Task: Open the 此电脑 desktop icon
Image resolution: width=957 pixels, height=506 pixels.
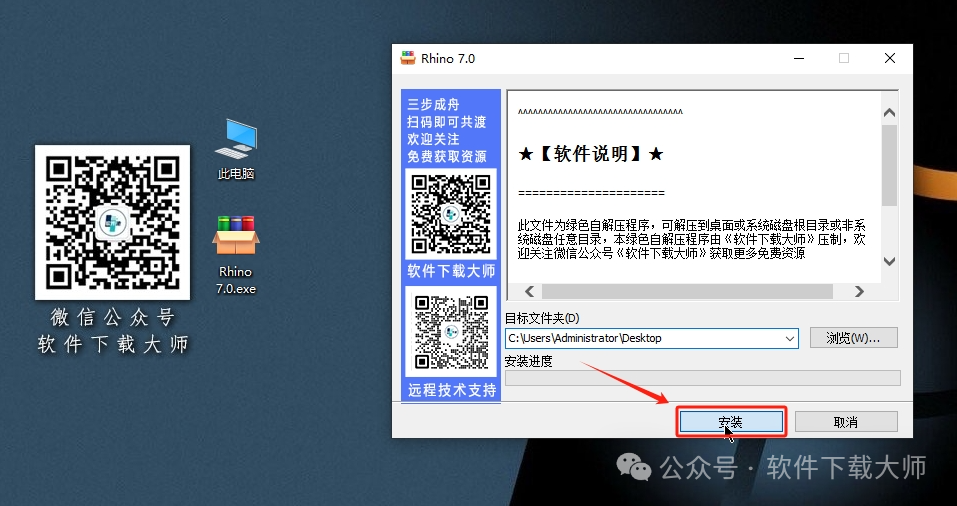Action: [236, 149]
